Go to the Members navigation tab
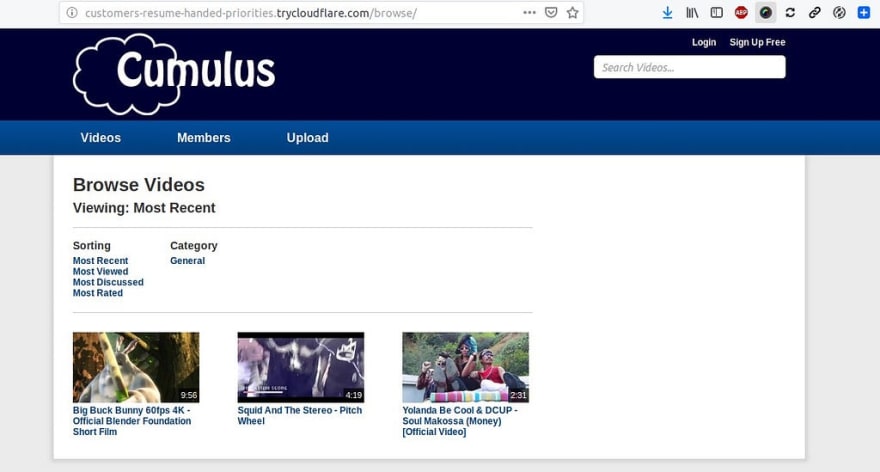The height and width of the screenshot is (472, 880). pos(204,138)
